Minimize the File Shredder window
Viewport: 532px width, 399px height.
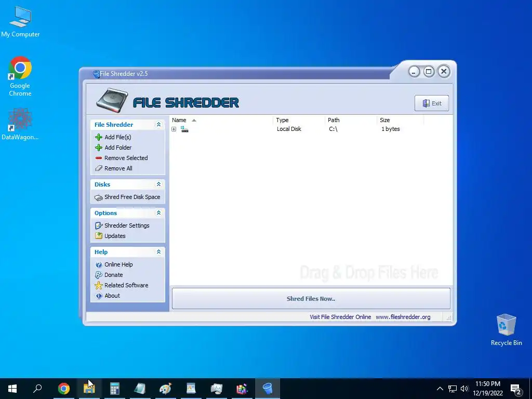coord(414,72)
